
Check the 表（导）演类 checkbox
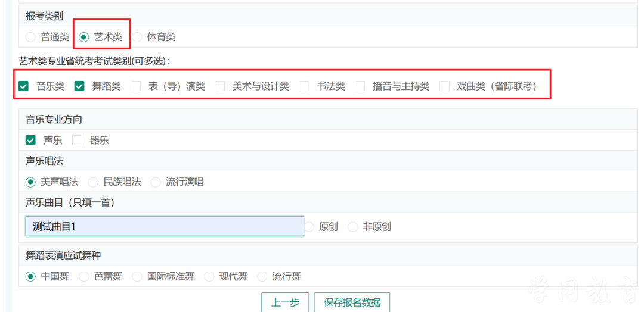pyautogui.click(x=135, y=86)
